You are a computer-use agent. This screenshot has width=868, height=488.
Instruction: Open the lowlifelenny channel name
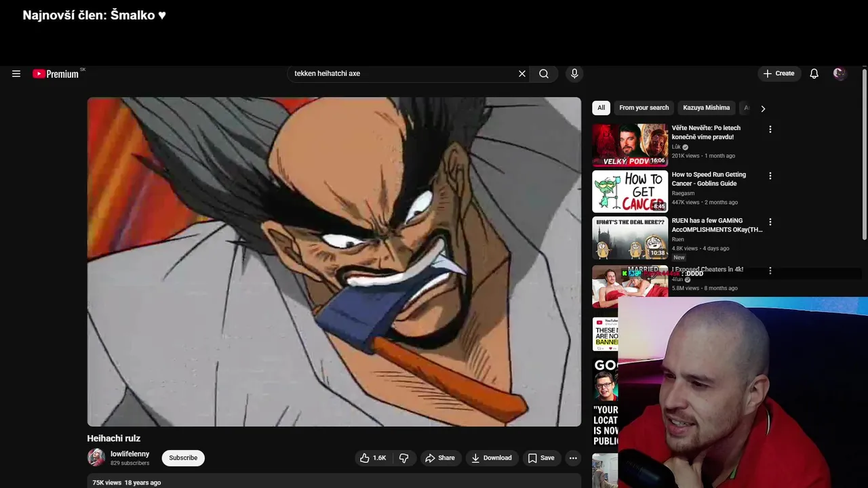pyautogui.click(x=130, y=454)
